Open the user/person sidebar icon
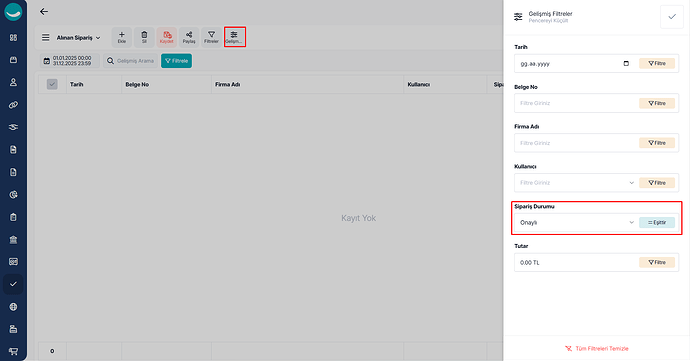 (13, 82)
